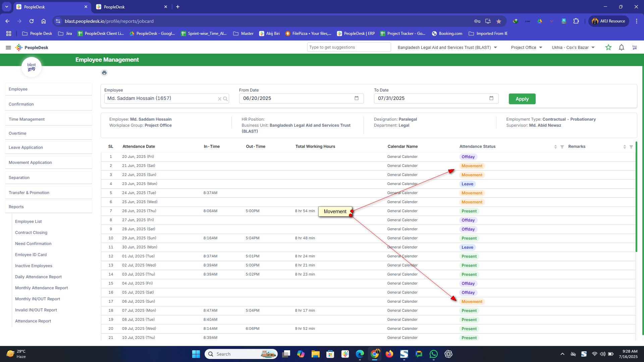Clear the Employee field with X icon
644x362 pixels.
[x=219, y=99]
